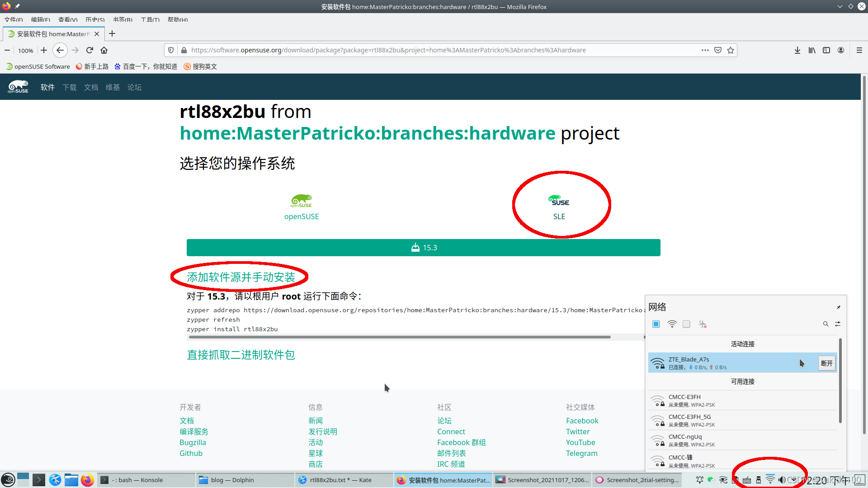The width and height of the screenshot is (868, 488).
Task: Open the volume icon in system tray
Action: coord(782,480)
